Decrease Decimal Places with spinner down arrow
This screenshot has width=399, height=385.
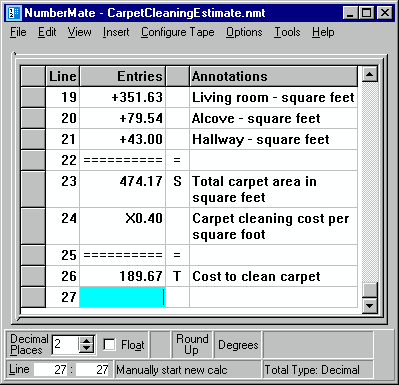click(86, 349)
